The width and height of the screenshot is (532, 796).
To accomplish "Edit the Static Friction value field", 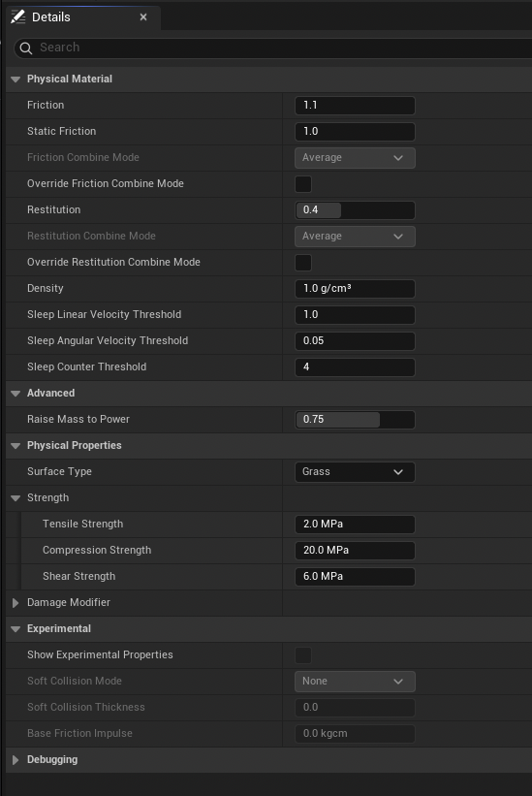I will (355, 132).
